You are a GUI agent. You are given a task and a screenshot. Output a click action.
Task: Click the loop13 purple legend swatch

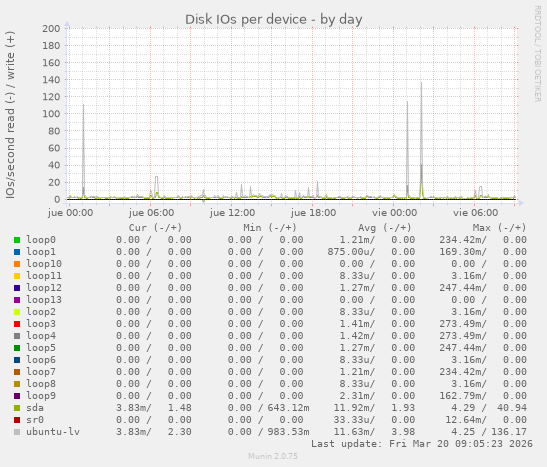click(x=17, y=300)
